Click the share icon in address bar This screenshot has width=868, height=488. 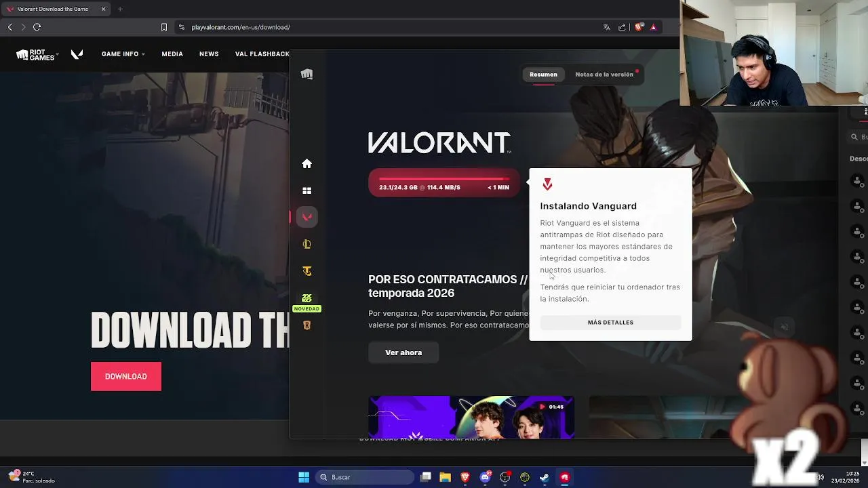(x=622, y=27)
